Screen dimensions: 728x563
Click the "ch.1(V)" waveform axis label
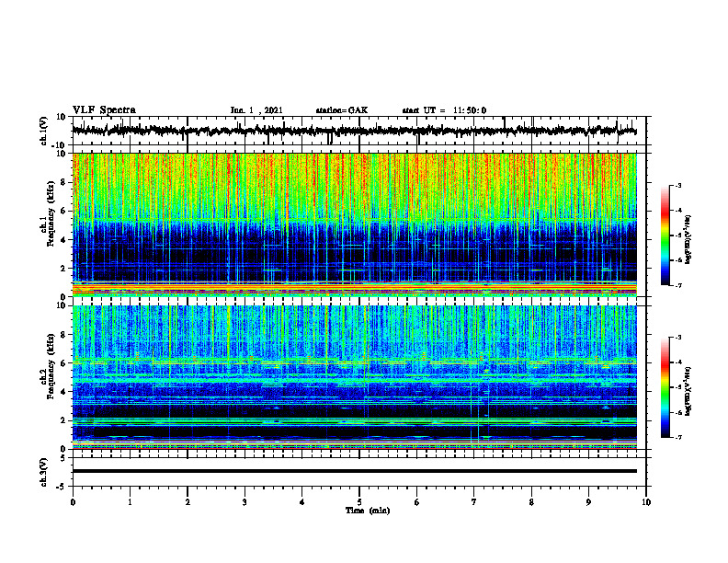pos(44,131)
